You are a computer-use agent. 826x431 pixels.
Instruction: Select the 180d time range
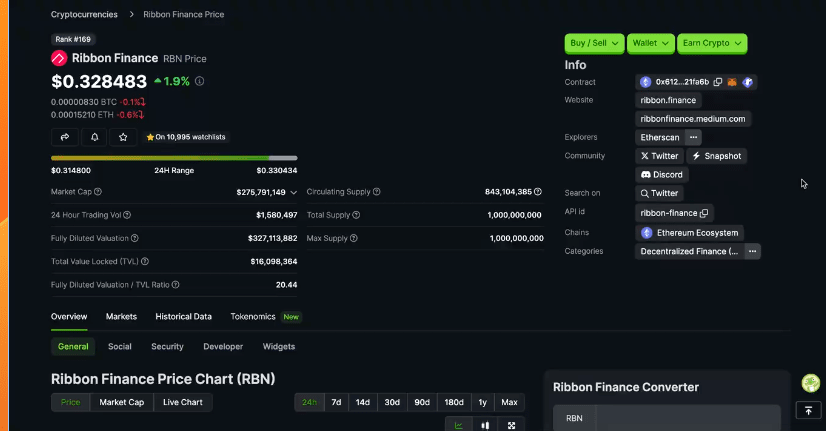[x=454, y=402]
